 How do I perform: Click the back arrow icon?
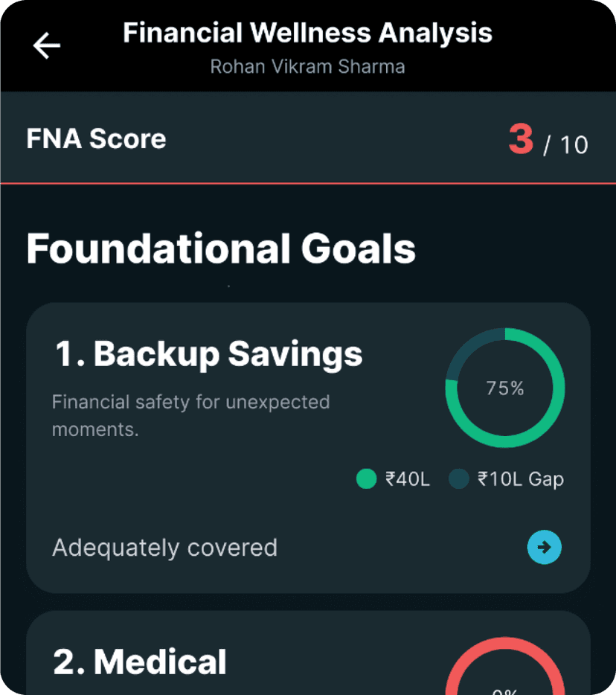(x=47, y=45)
